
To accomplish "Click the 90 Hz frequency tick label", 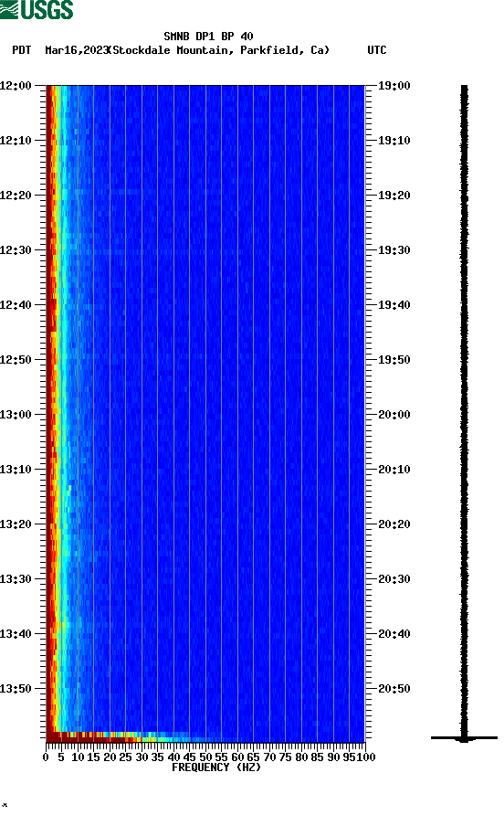I will click(333, 757).
